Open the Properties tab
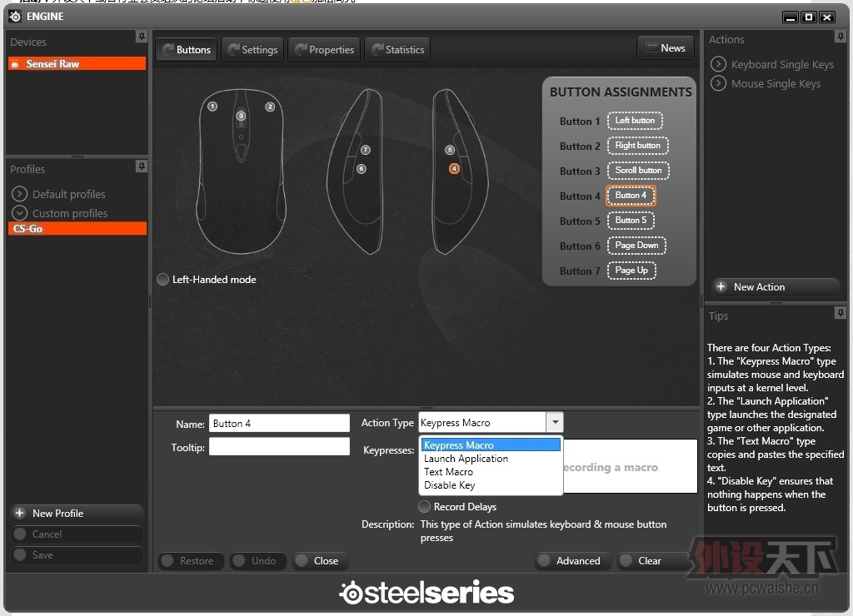 pos(324,49)
